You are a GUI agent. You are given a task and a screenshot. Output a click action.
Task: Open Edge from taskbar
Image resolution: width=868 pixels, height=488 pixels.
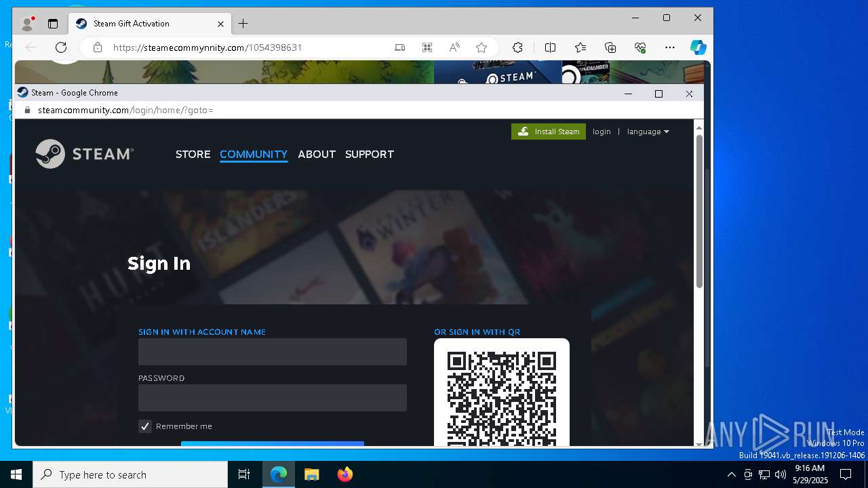279,474
